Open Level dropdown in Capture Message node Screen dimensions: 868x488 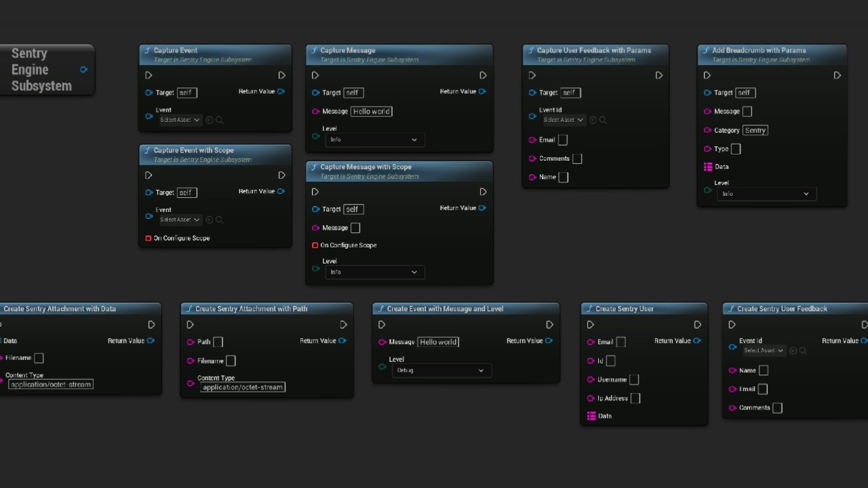point(374,140)
